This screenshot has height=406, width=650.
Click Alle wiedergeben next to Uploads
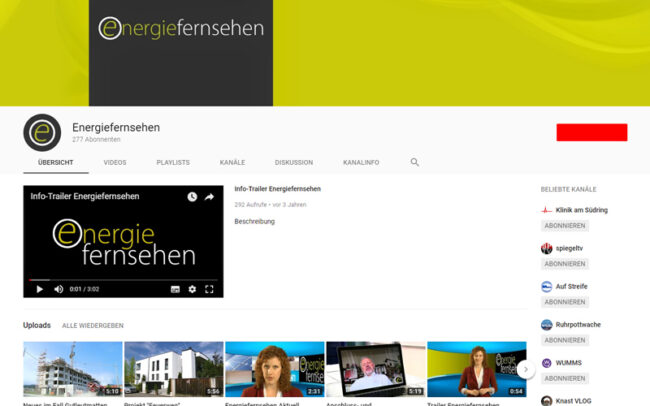pos(93,326)
